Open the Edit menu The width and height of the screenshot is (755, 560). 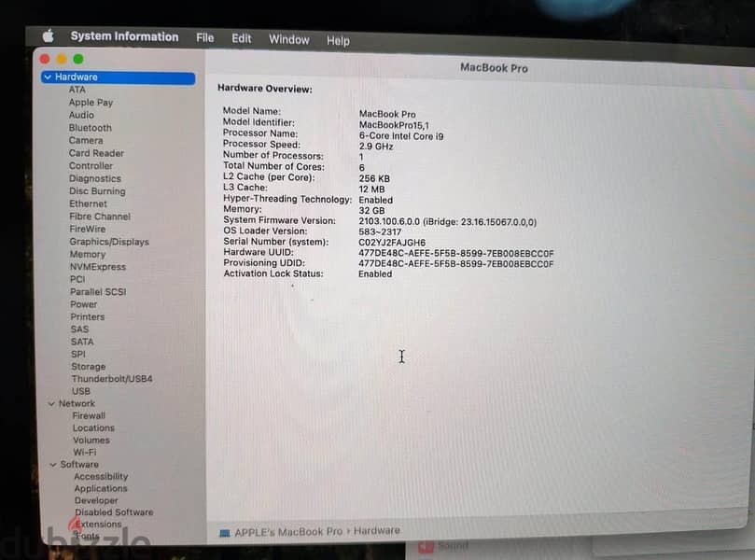(x=241, y=38)
